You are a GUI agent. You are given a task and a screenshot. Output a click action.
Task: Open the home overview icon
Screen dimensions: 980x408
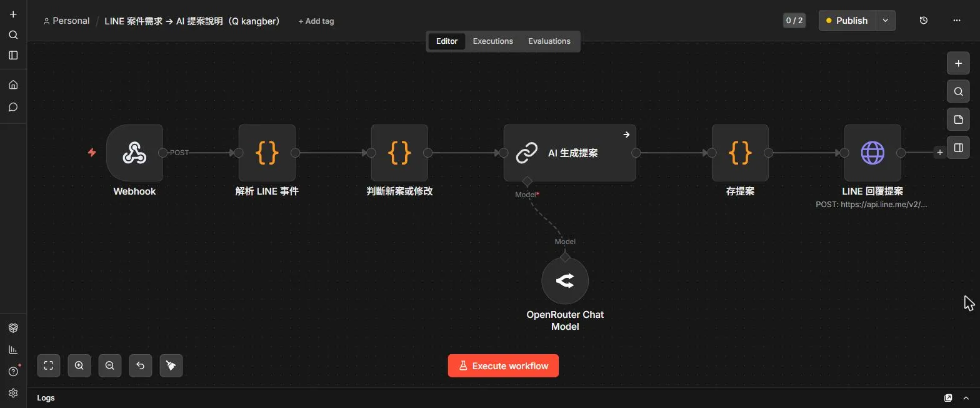[13, 84]
